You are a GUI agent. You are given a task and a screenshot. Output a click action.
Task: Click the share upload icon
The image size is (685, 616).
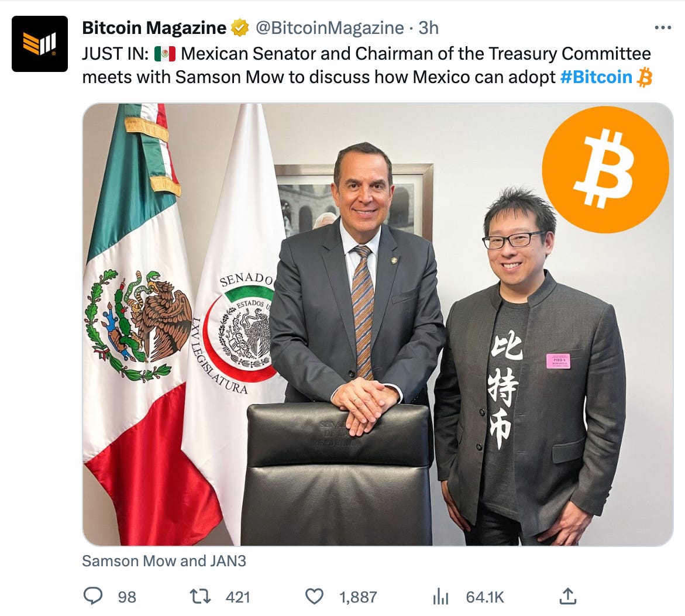(x=568, y=596)
